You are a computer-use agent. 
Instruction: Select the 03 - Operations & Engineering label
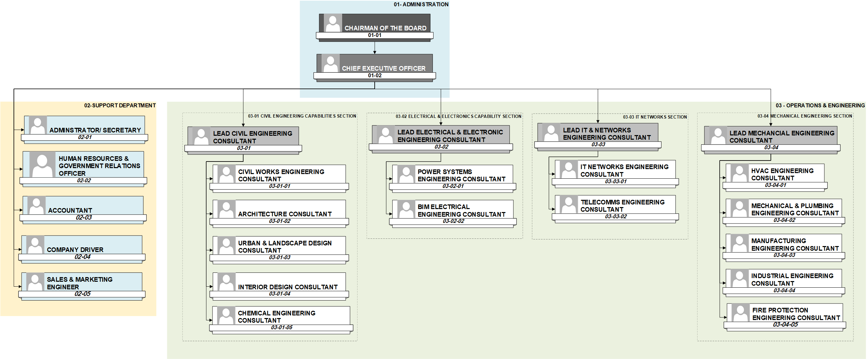(x=820, y=105)
